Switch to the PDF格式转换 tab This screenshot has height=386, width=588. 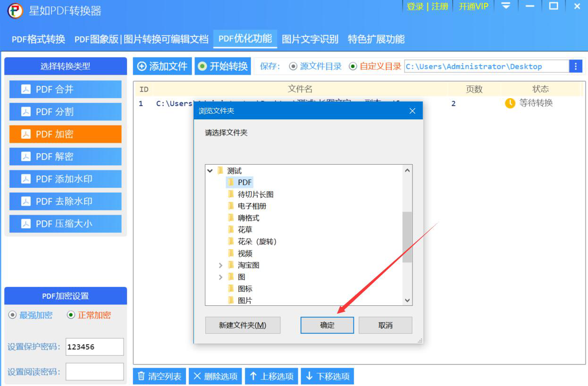[x=38, y=39]
